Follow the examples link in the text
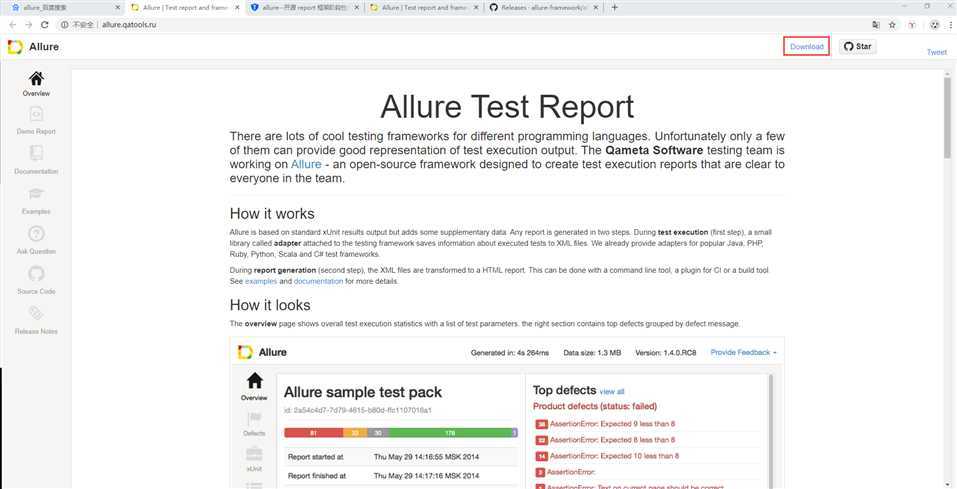The image size is (957, 489). click(x=261, y=281)
